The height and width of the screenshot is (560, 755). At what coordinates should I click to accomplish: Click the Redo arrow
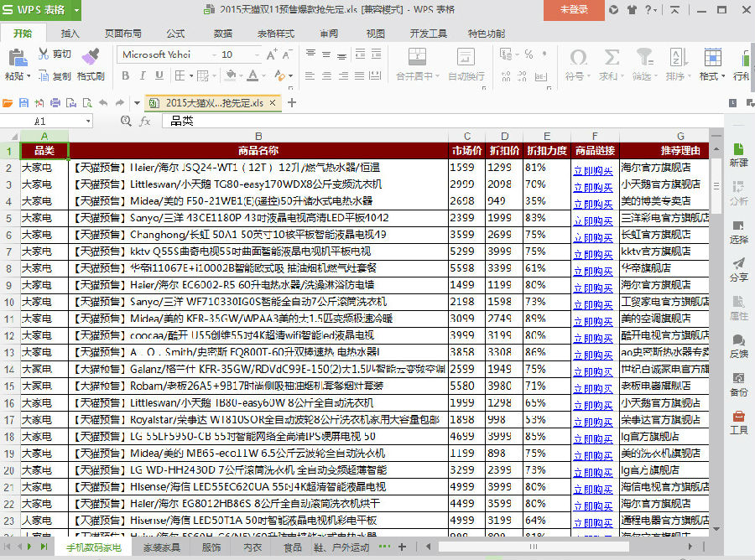click(119, 103)
